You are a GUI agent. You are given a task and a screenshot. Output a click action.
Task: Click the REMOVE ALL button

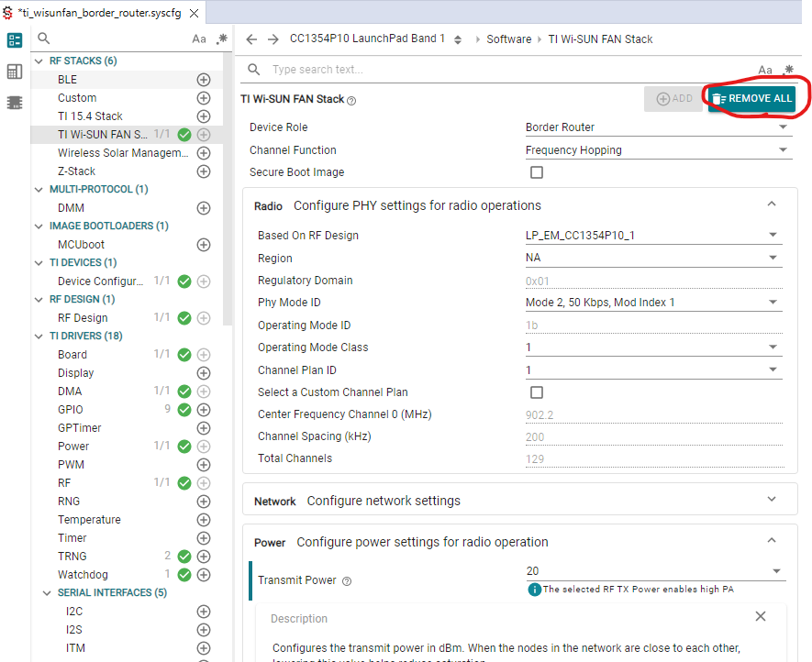pyautogui.click(x=751, y=98)
